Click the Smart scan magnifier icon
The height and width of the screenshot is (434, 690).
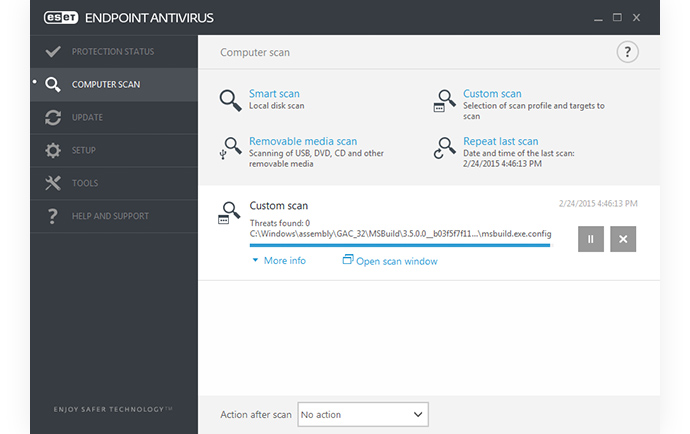tap(231, 100)
